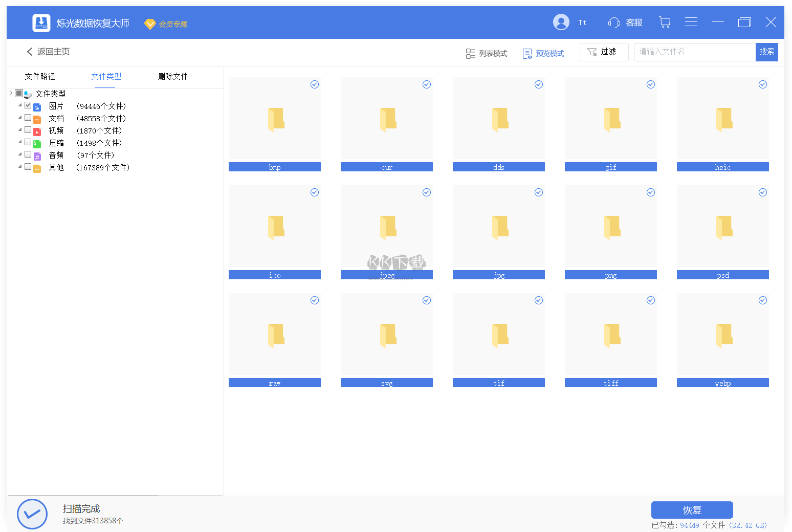
Task: Switch to 列表模式 list view icon
Action: (471, 53)
